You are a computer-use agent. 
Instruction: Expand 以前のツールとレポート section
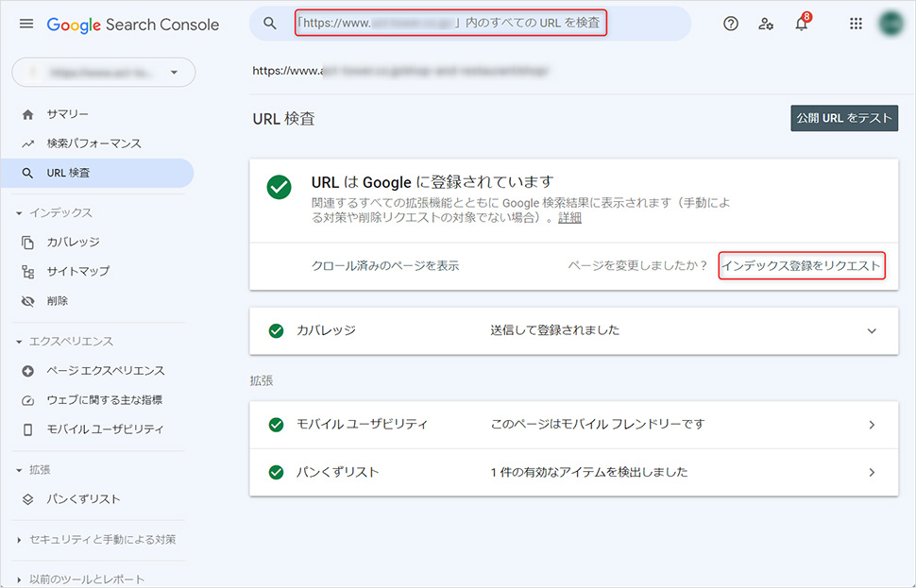click(x=80, y=580)
